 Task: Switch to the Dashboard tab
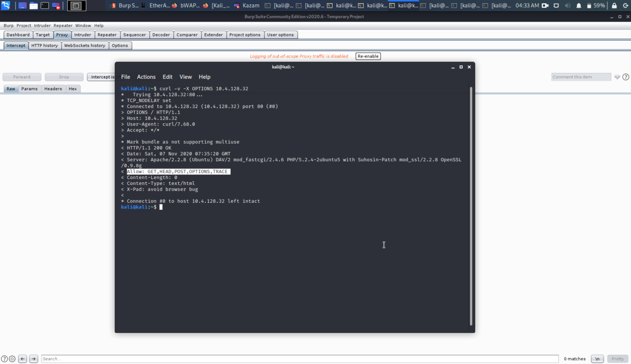18,35
